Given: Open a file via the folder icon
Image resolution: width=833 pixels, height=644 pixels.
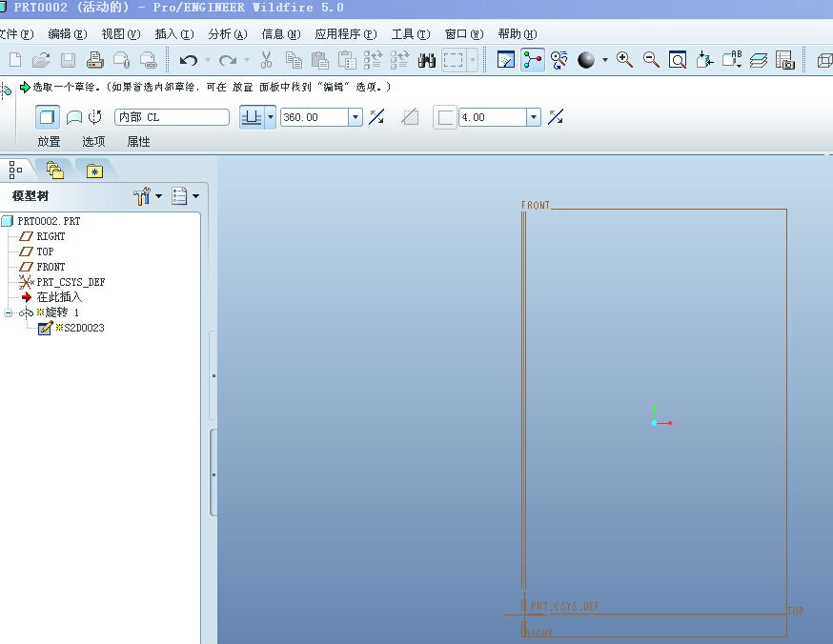Looking at the screenshot, I should 41,60.
